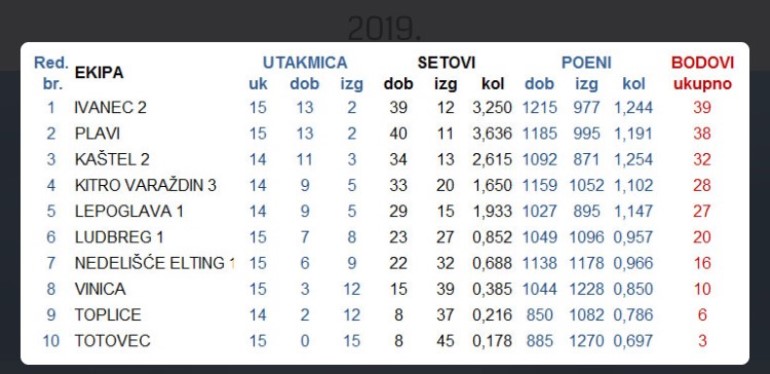The image size is (770, 374).
Task: Open the KAŠTEL 2 team entry
Action: click(112, 160)
